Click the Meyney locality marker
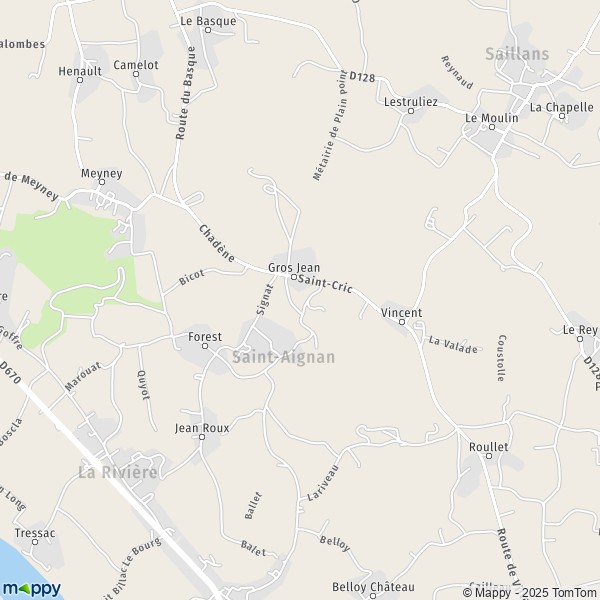This screenshot has width=600, height=600. pos(102,182)
